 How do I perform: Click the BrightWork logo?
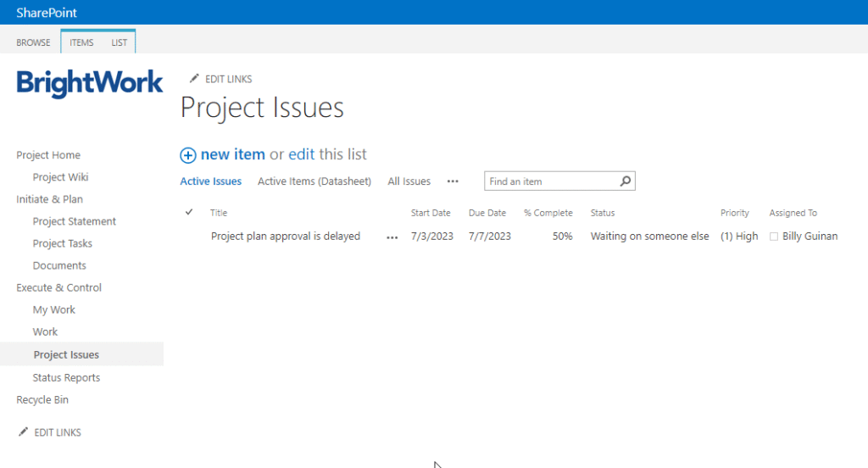[x=90, y=83]
